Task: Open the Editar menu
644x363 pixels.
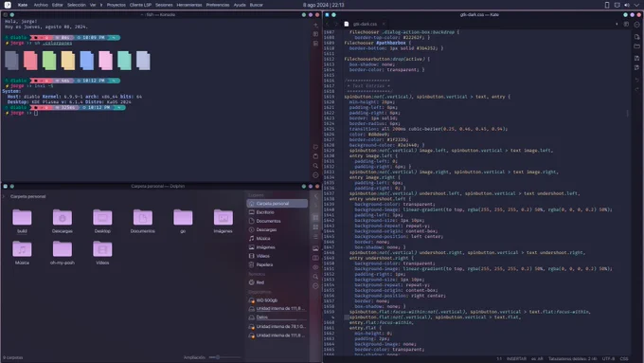Action: [x=58, y=5]
